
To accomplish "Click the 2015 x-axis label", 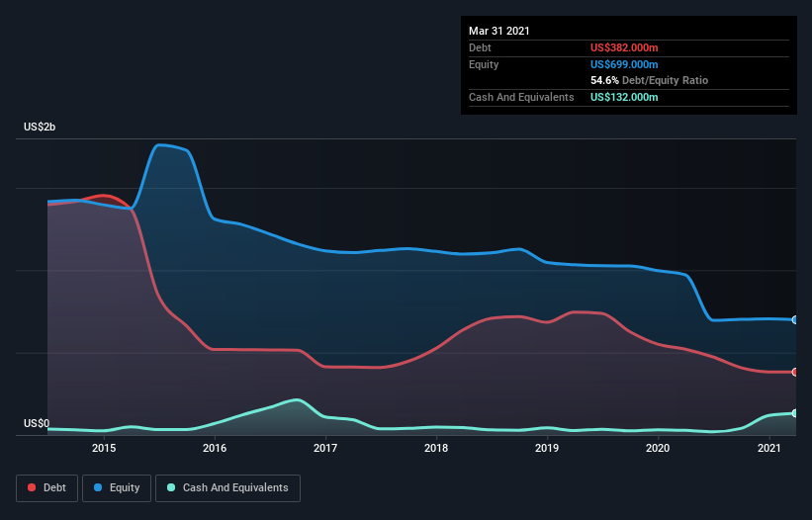I will click(104, 448).
